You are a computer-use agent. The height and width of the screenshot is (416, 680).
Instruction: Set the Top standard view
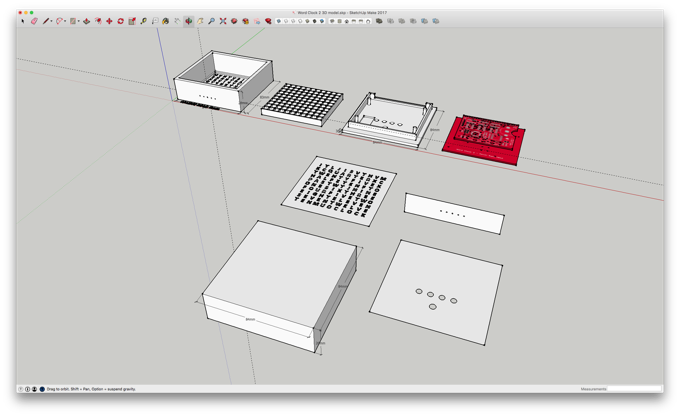340,21
